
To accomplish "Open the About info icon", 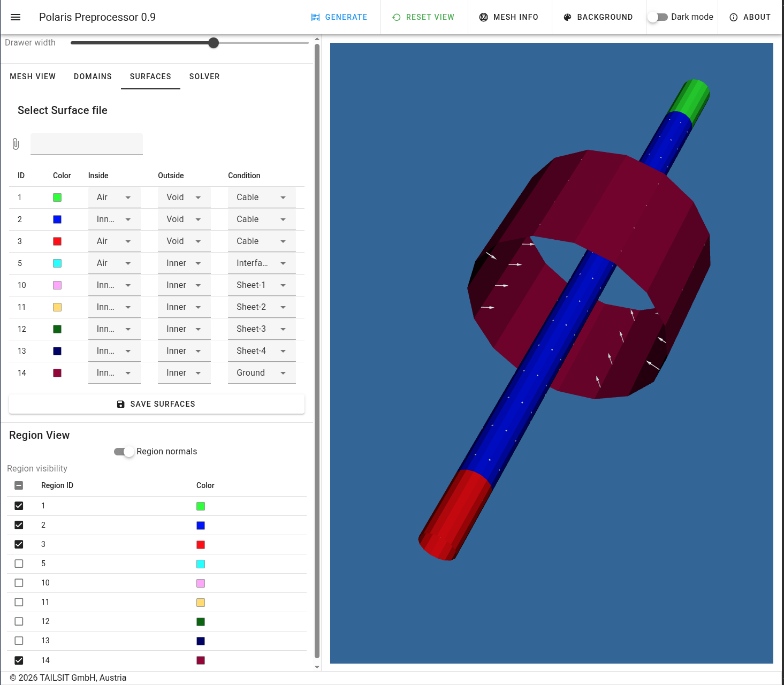I will [734, 17].
